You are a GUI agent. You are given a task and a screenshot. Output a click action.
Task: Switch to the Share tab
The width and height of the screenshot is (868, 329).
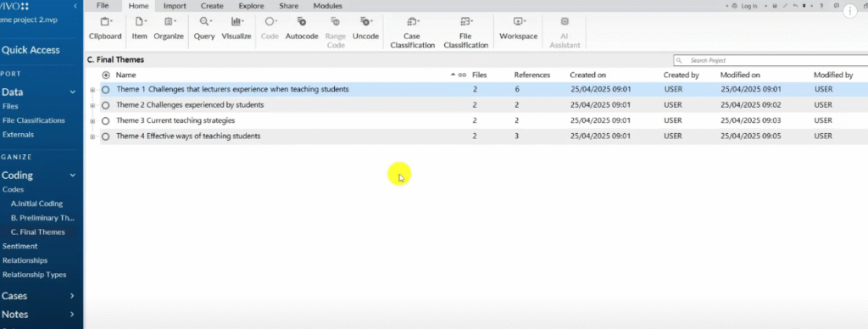coord(289,6)
